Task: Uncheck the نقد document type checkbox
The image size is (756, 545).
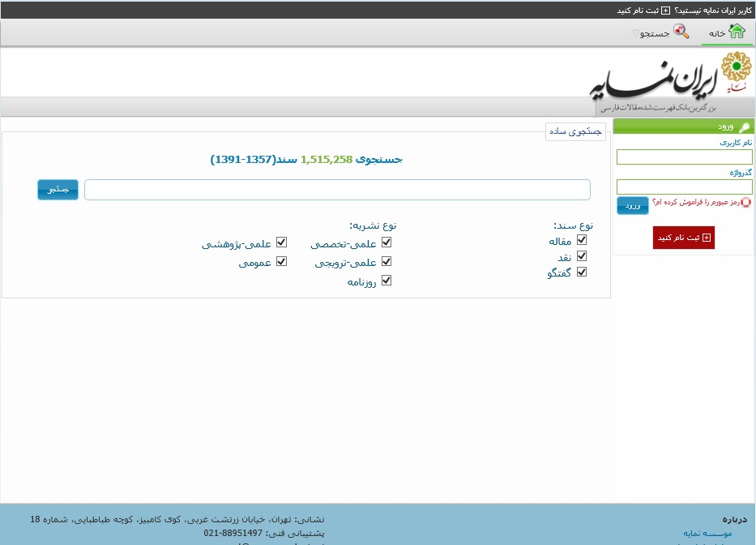Action: (x=582, y=255)
